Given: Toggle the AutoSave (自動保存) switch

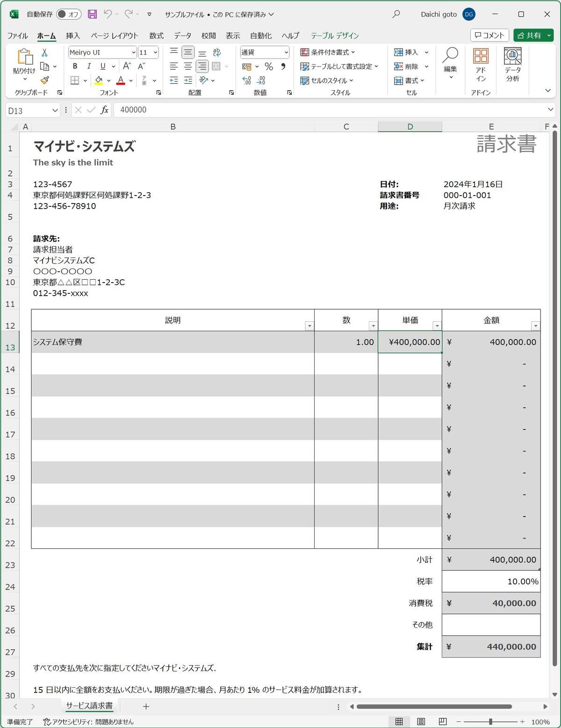Looking at the screenshot, I should [69, 14].
